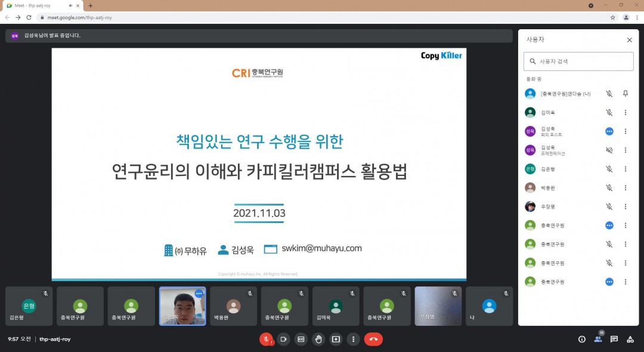The height and width of the screenshot is (352, 644).
Task: Raise your hand in the meeting
Action: coord(318,339)
